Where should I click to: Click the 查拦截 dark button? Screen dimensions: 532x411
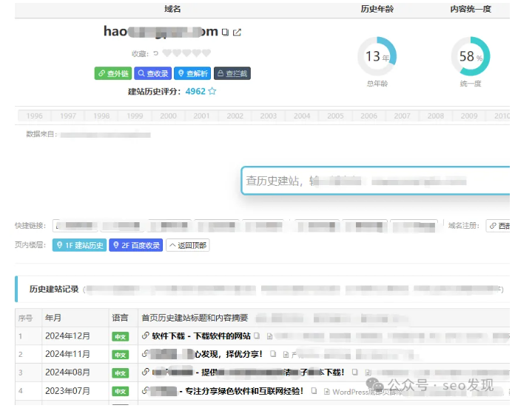[232, 73]
